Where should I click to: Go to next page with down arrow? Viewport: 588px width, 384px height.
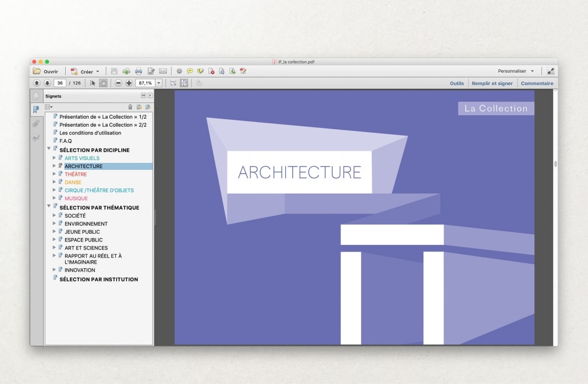click(47, 83)
